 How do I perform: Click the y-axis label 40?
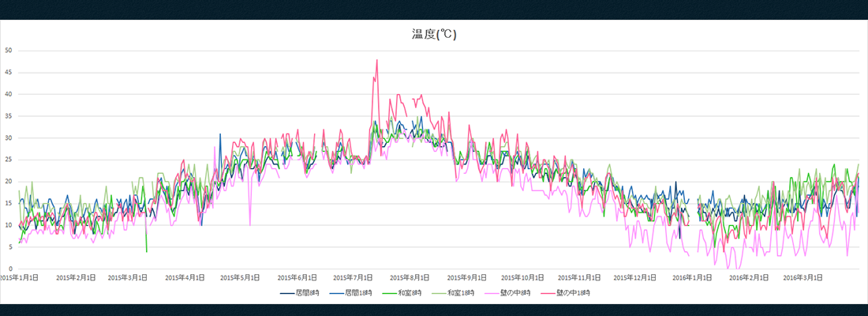(9, 94)
